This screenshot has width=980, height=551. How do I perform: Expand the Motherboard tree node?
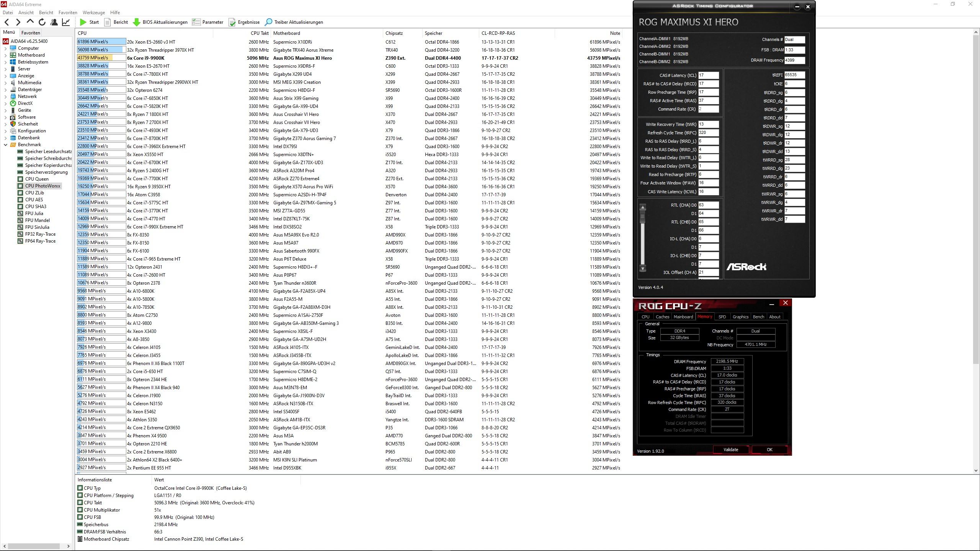5,55
